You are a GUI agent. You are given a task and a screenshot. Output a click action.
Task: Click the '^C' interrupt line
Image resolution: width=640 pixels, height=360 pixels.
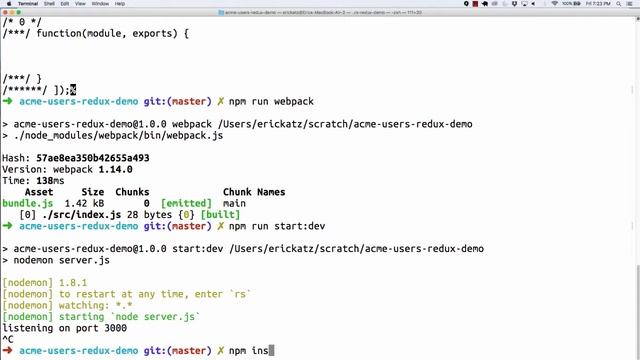[x=8, y=339]
